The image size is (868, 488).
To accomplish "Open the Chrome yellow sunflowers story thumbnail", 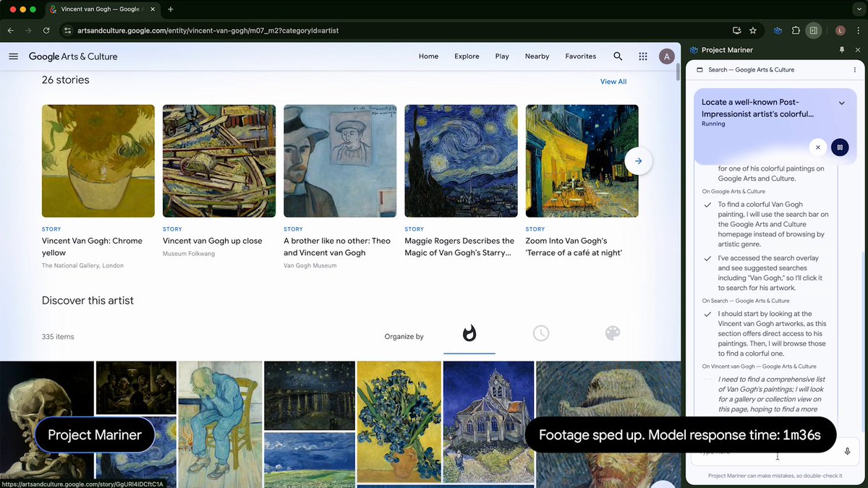I will point(98,160).
